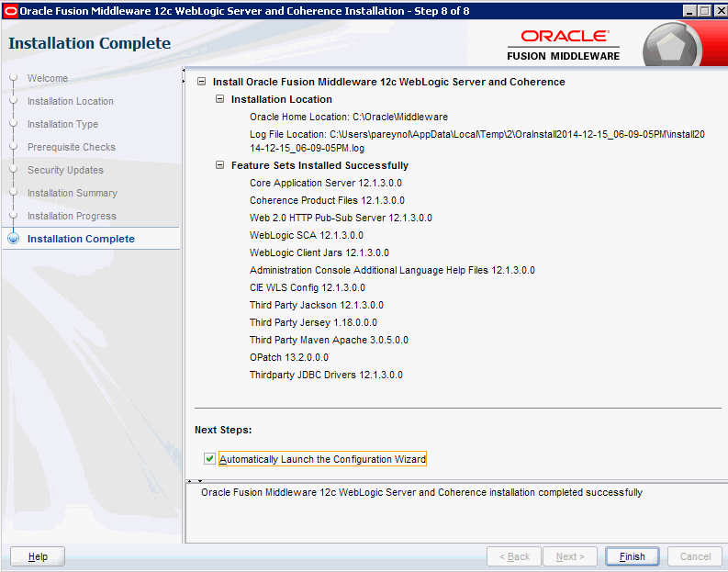Select Third Party Jersey 1.18.0.0.0 row
The image size is (728, 572).
[313, 322]
